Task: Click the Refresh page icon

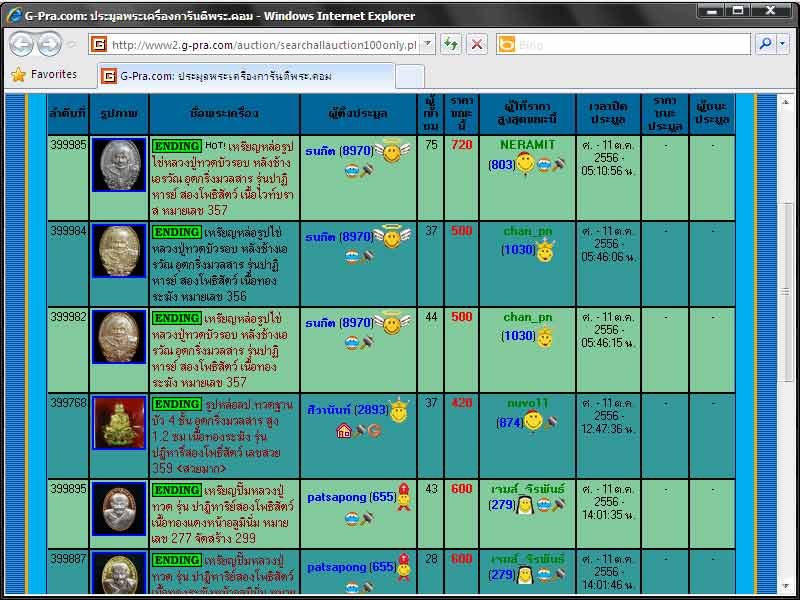Action: pos(451,44)
